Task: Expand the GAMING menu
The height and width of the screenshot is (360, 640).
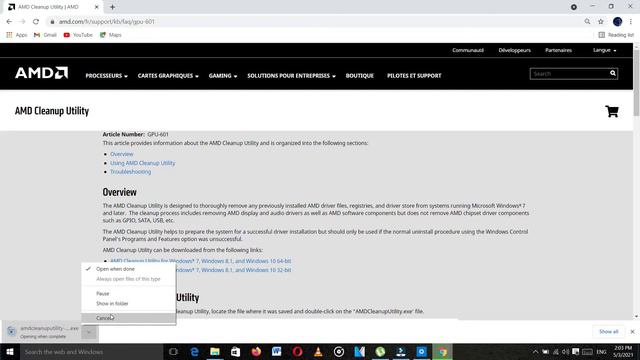Action: pos(223,76)
